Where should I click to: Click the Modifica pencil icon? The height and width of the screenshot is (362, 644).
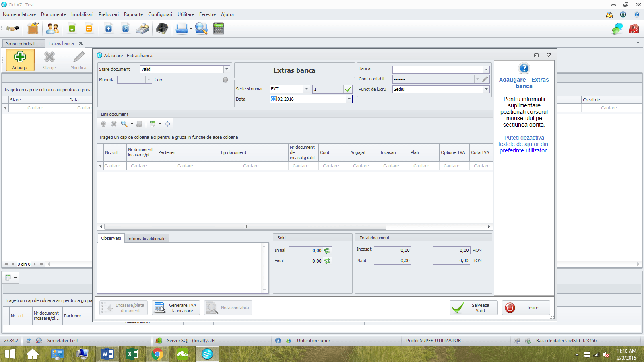[79, 57]
